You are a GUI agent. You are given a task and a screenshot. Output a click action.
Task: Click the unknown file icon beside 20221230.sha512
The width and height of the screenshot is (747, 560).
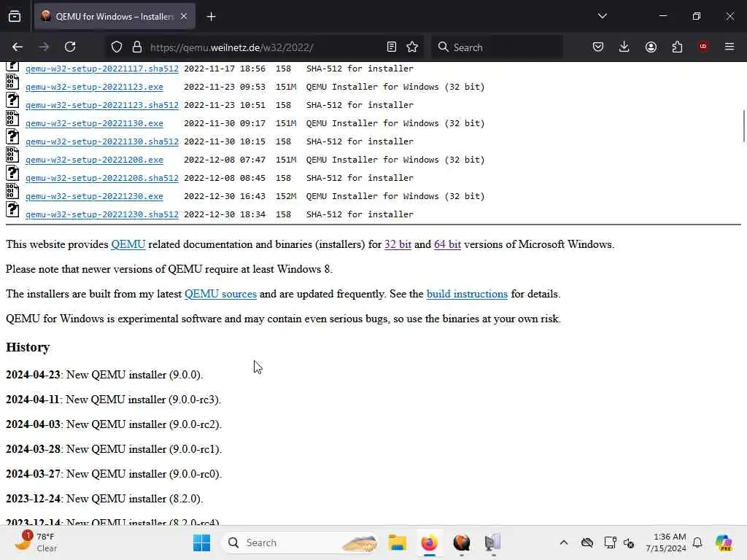[12, 209]
